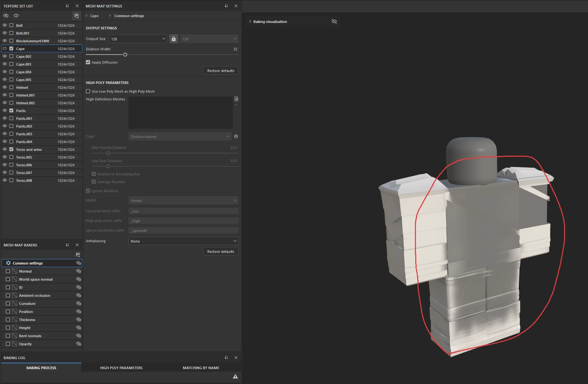Image resolution: width=588 pixels, height=384 pixels.
Task: Close the Mesh Map Bakers panel
Action: pos(77,245)
